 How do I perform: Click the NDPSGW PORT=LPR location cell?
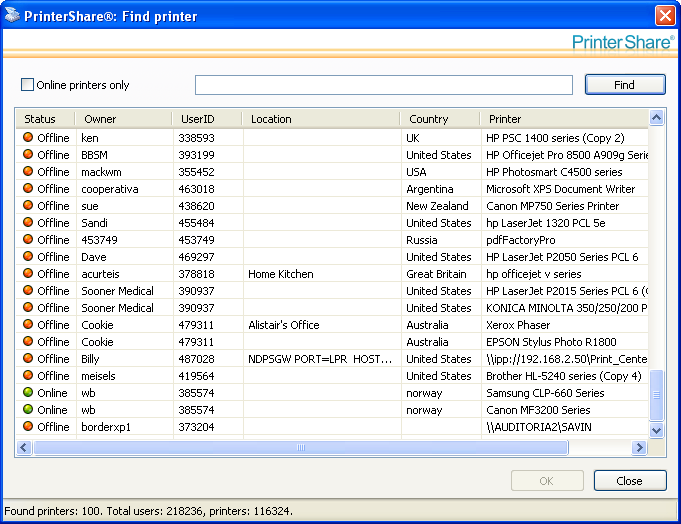[320, 359]
